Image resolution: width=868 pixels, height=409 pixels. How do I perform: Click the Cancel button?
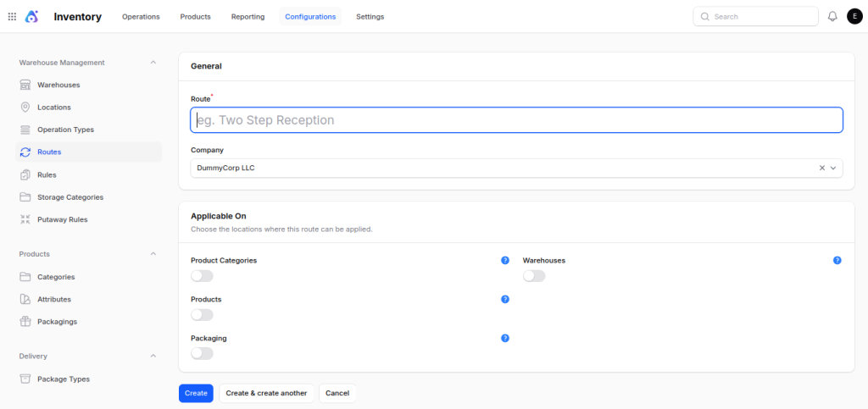point(337,393)
